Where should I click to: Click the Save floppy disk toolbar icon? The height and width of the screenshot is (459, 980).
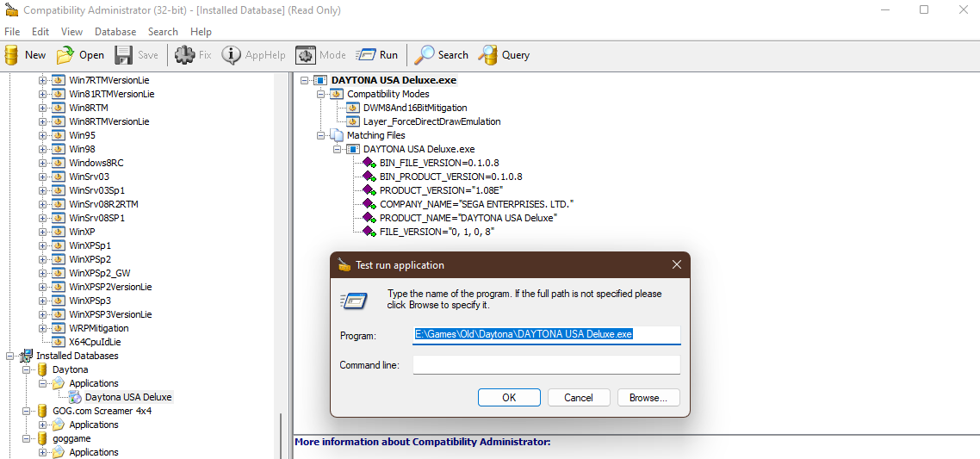pyautogui.click(x=123, y=55)
